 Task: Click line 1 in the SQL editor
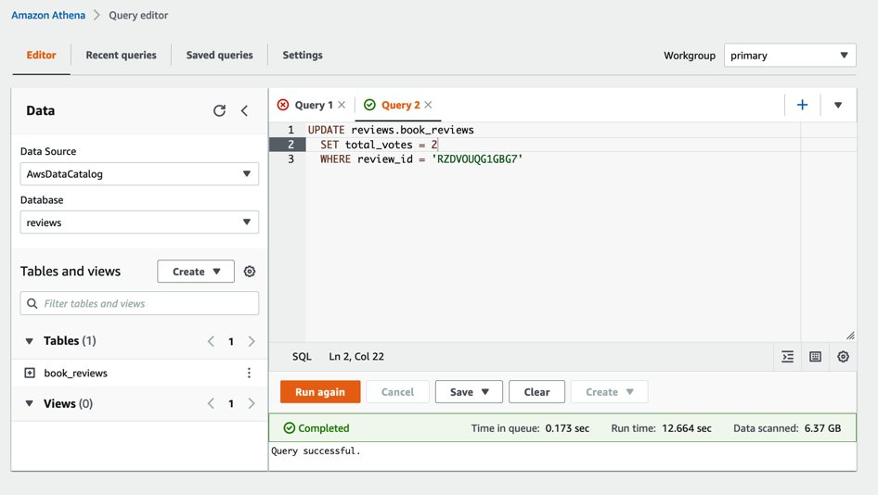[x=391, y=130]
